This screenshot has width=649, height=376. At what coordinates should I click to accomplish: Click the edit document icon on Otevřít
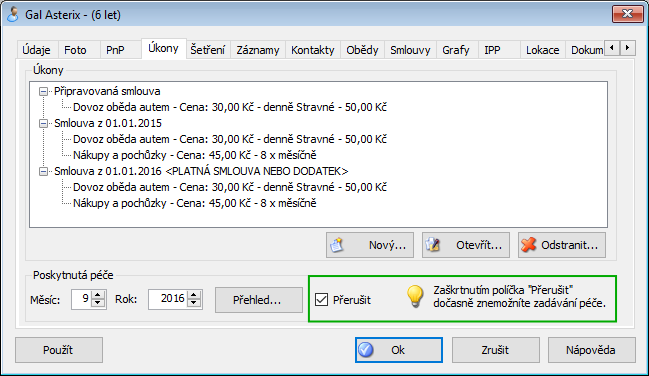433,245
